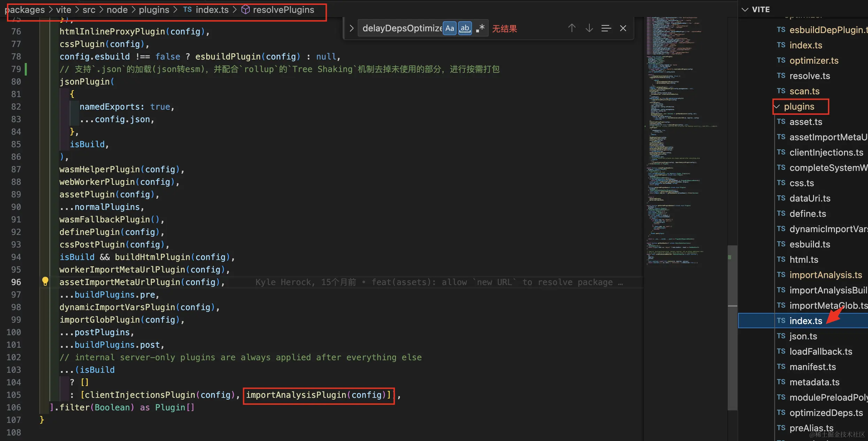
Task: Toggle Match Whole Word option
Action: pos(465,28)
